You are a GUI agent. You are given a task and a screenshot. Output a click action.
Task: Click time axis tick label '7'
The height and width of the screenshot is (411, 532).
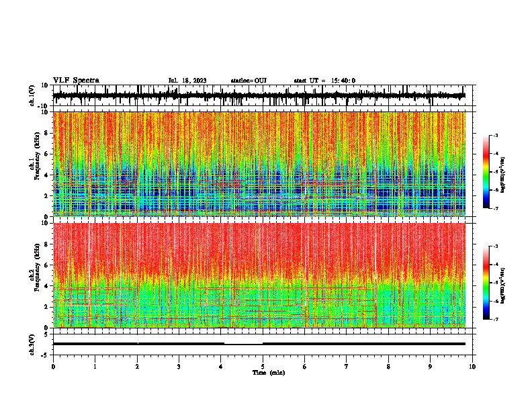(347, 367)
